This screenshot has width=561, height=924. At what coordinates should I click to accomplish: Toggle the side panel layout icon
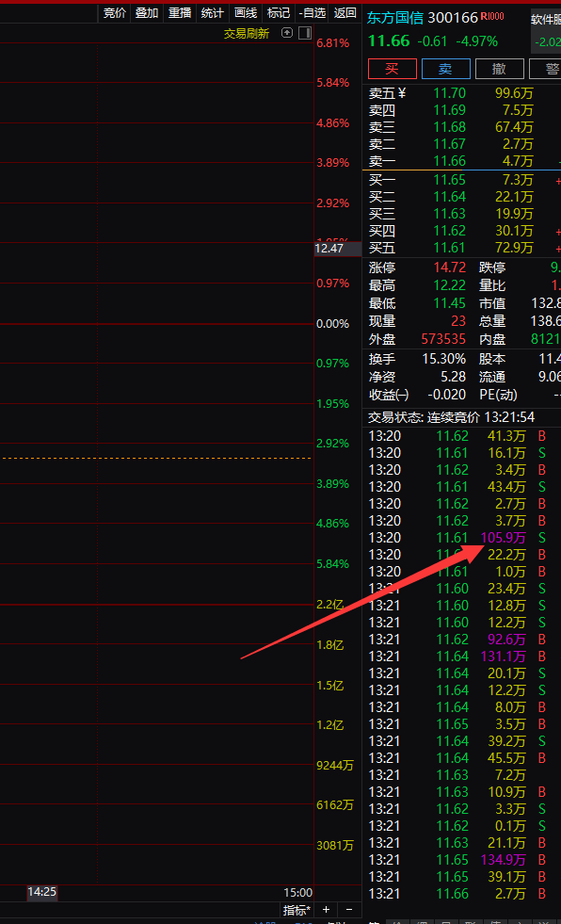click(x=305, y=33)
